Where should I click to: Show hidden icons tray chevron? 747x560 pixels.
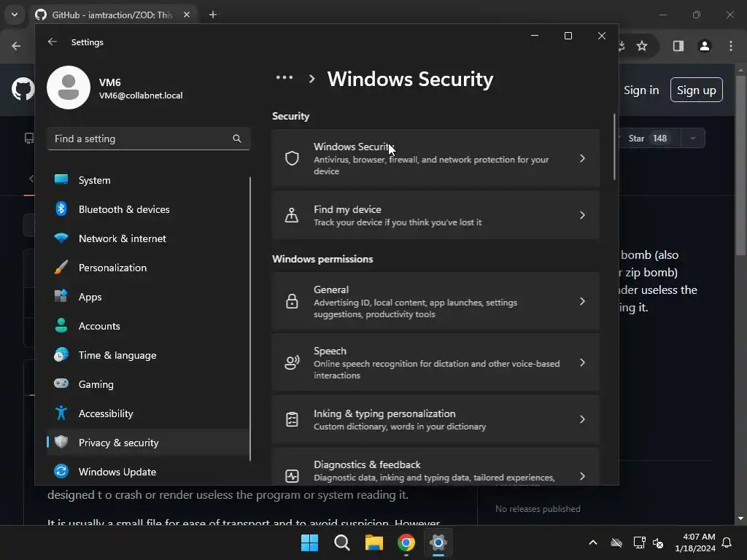pyautogui.click(x=593, y=542)
